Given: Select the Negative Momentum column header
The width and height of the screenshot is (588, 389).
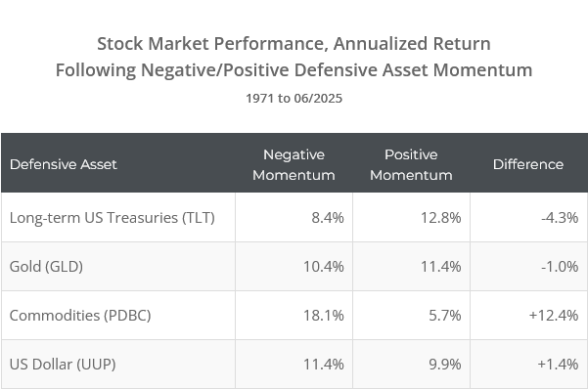Looking at the screenshot, I should 294,165.
